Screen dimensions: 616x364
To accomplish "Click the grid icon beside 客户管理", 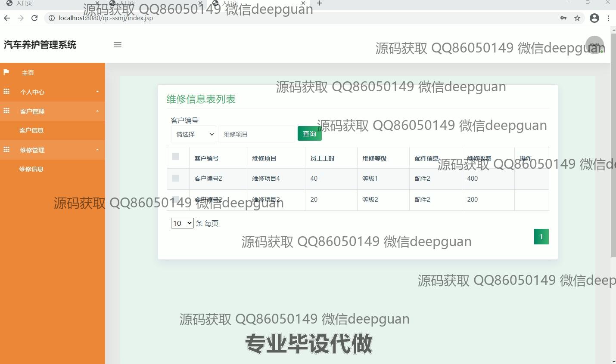I will (x=6, y=111).
